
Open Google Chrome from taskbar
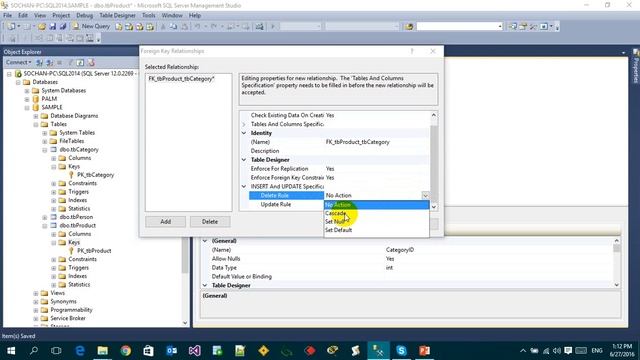pyautogui.click(x=126, y=351)
